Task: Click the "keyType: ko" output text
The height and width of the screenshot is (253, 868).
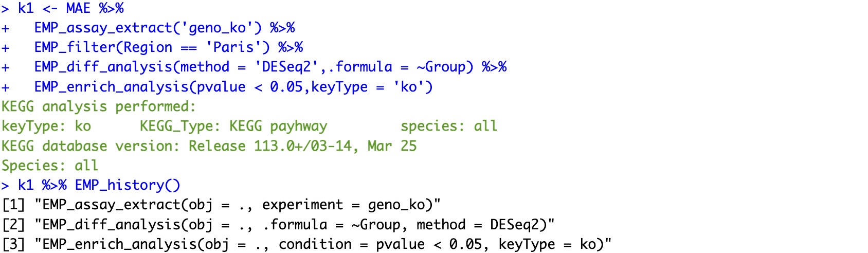Action: pyautogui.click(x=46, y=127)
